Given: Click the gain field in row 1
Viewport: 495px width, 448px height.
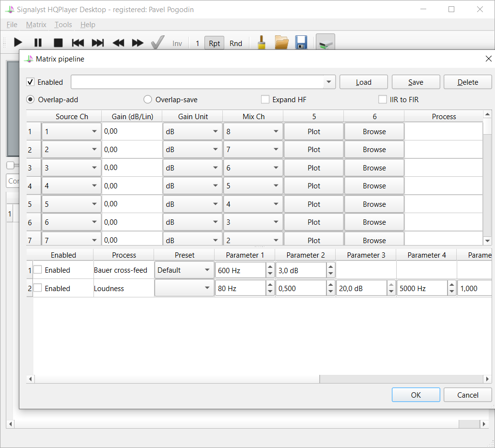Looking at the screenshot, I should 132,131.
